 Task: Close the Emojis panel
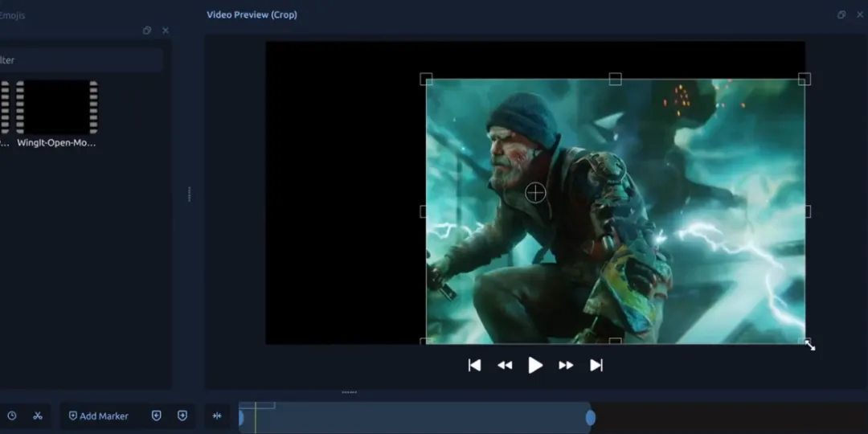pyautogui.click(x=166, y=31)
